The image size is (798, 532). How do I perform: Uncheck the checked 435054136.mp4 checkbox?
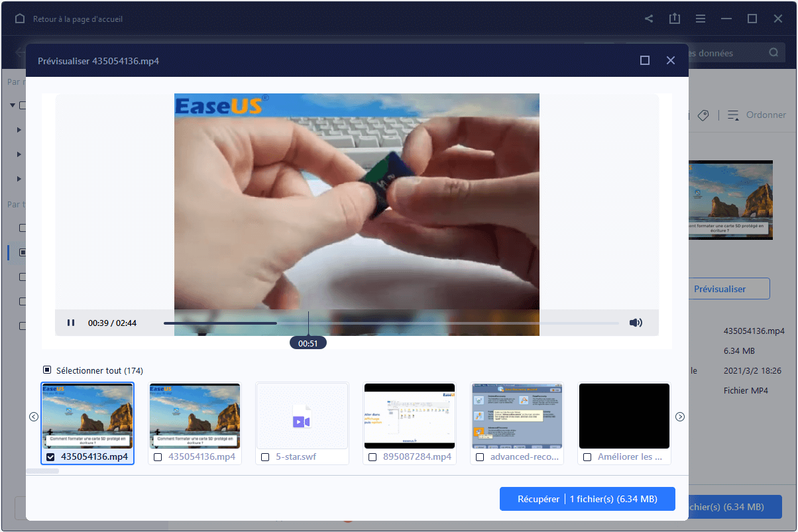point(51,457)
